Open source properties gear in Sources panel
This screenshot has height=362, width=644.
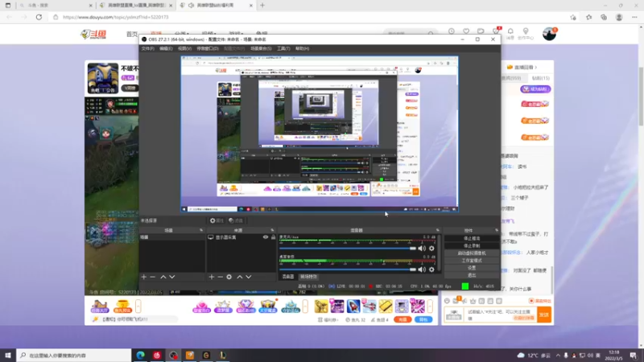(x=229, y=277)
